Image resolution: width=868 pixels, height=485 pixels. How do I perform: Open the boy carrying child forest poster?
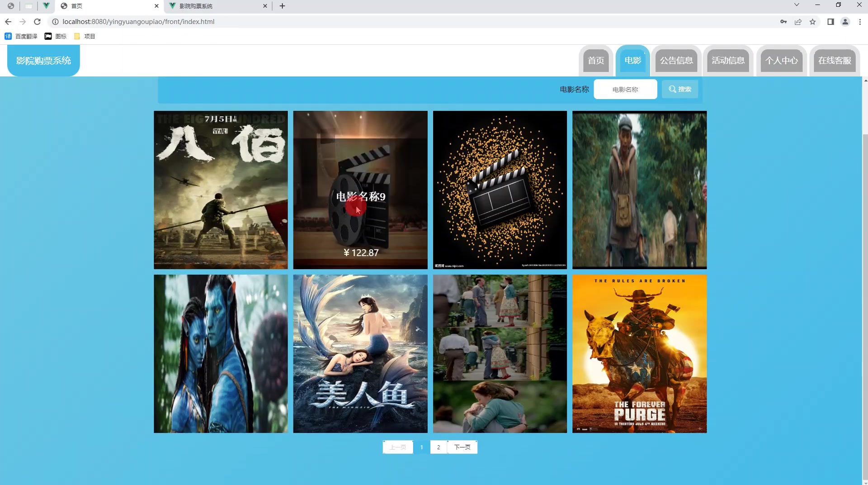click(639, 190)
